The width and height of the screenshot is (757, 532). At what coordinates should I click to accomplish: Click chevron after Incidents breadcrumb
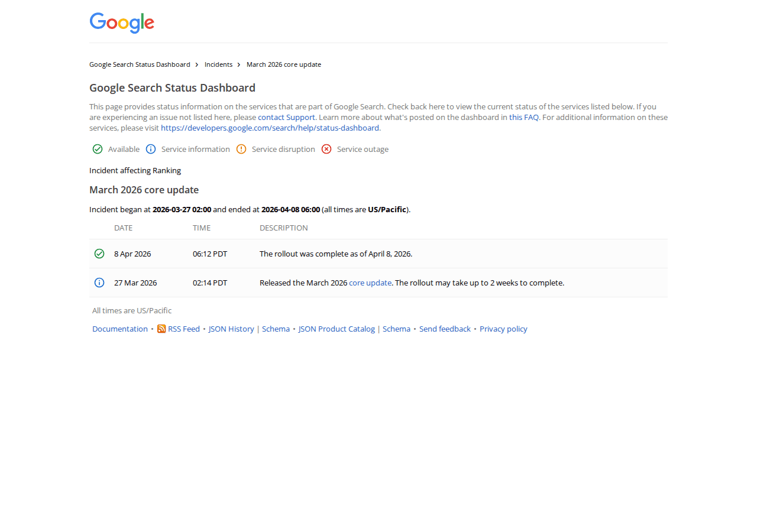pyautogui.click(x=239, y=64)
